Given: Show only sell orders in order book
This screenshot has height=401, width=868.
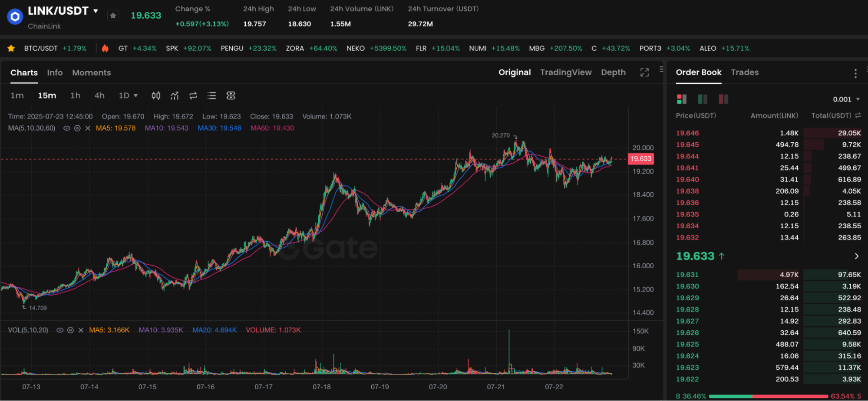Looking at the screenshot, I should coord(723,99).
